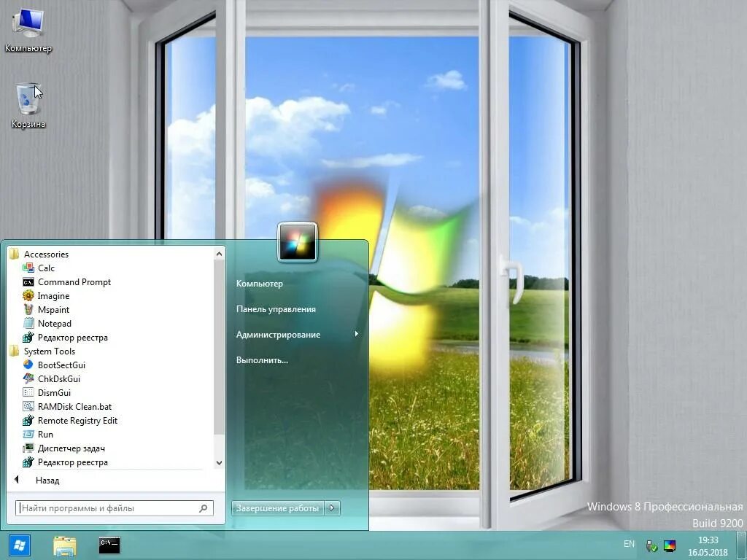Viewport: 747px width, 560px height.
Task: Open Mspaint from the program list
Action: pos(53,309)
